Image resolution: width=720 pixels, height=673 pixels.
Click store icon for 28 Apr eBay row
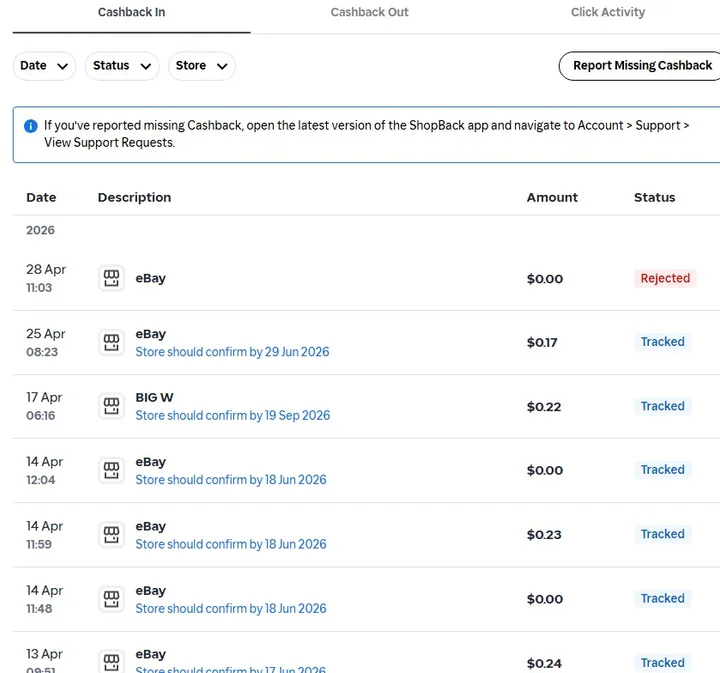click(111, 278)
